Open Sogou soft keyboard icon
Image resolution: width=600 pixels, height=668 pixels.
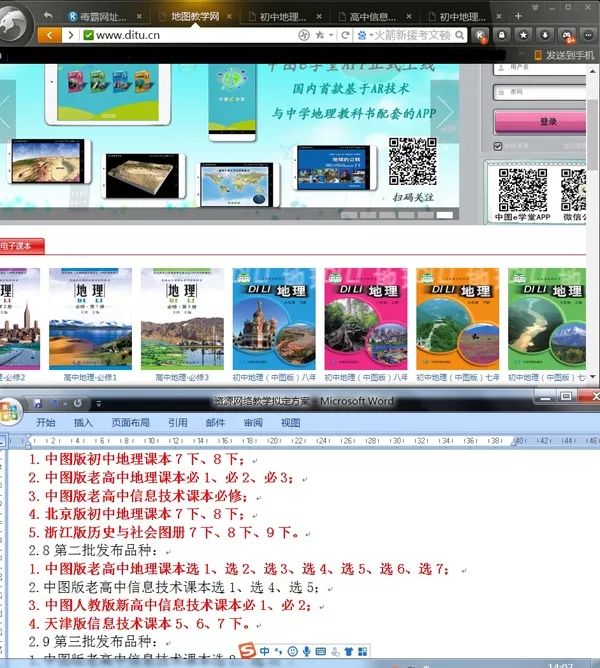tap(320, 651)
